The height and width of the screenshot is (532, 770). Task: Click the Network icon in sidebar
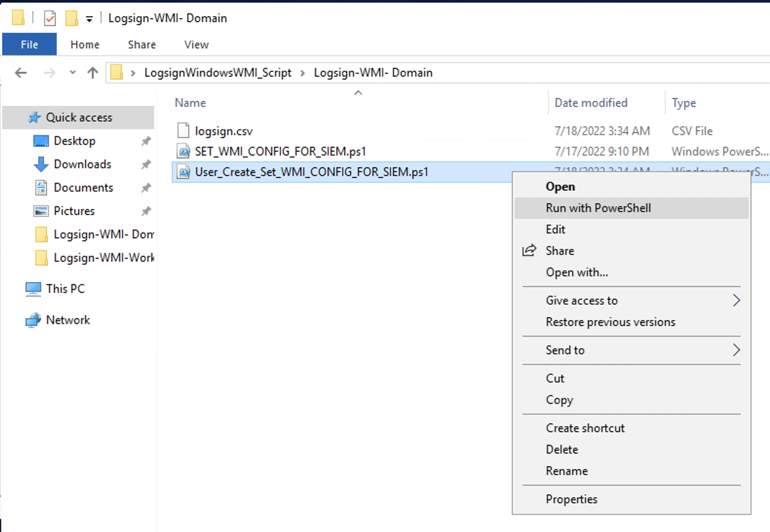[x=33, y=320]
